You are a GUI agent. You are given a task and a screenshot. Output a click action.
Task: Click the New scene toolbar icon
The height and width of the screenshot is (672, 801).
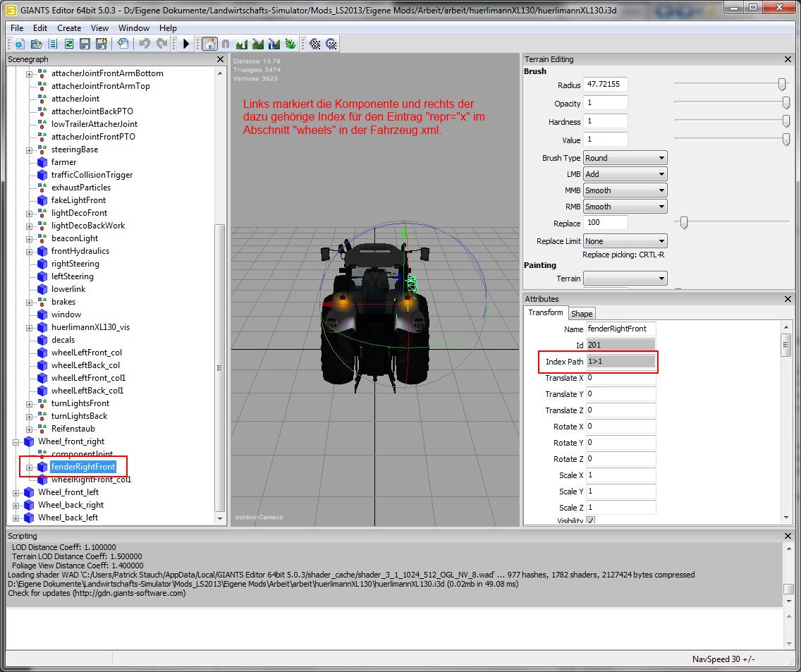pyautogui.click(x=19, y=44)
